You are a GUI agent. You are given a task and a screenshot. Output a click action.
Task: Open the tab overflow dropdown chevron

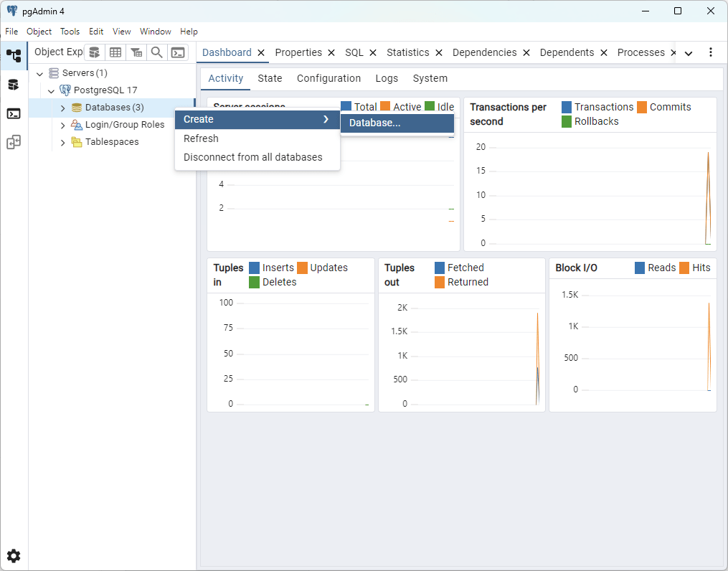[x=689, y=53]
